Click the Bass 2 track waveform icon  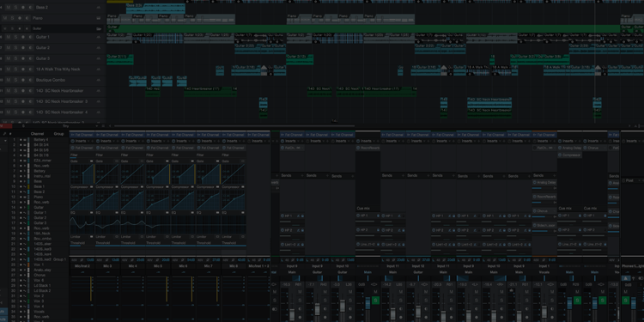coord(99,8)
